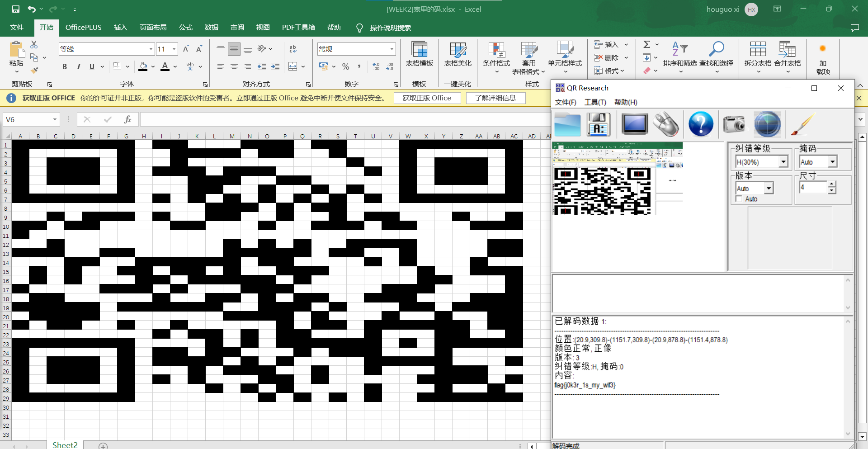Toggle underline formatting
Viewport: 868px width, 449px height.
pyautogui.click(x=92, y=66)
